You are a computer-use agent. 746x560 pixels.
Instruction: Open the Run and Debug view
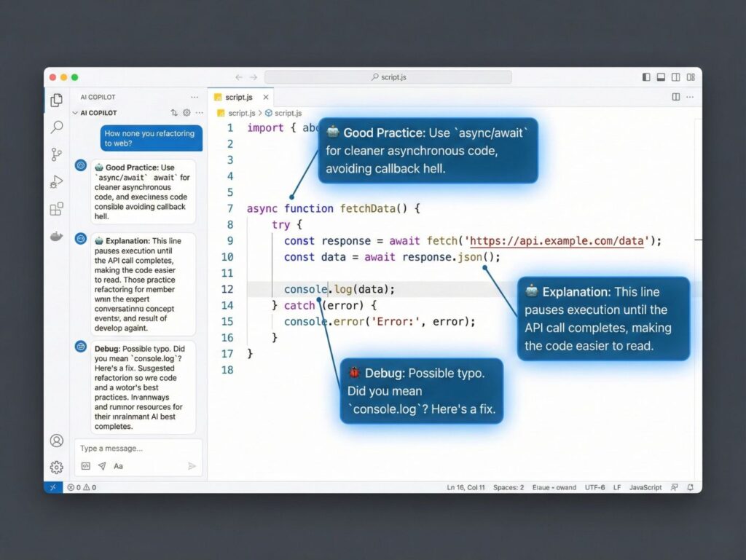(56, 182)
